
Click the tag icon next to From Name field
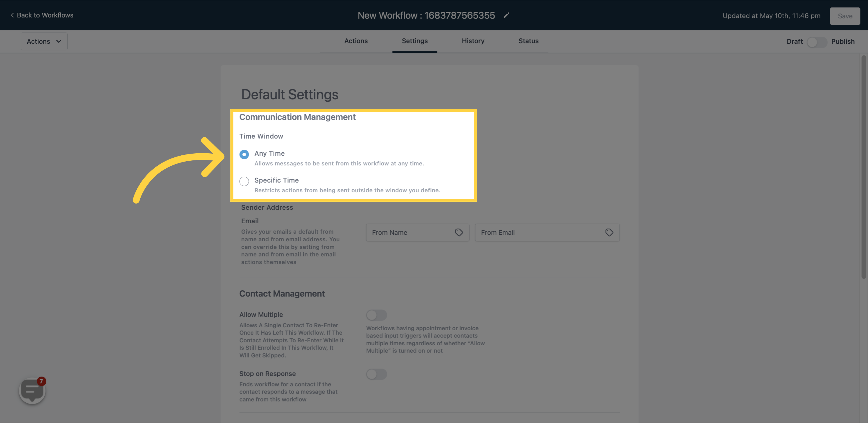(459, 232)
